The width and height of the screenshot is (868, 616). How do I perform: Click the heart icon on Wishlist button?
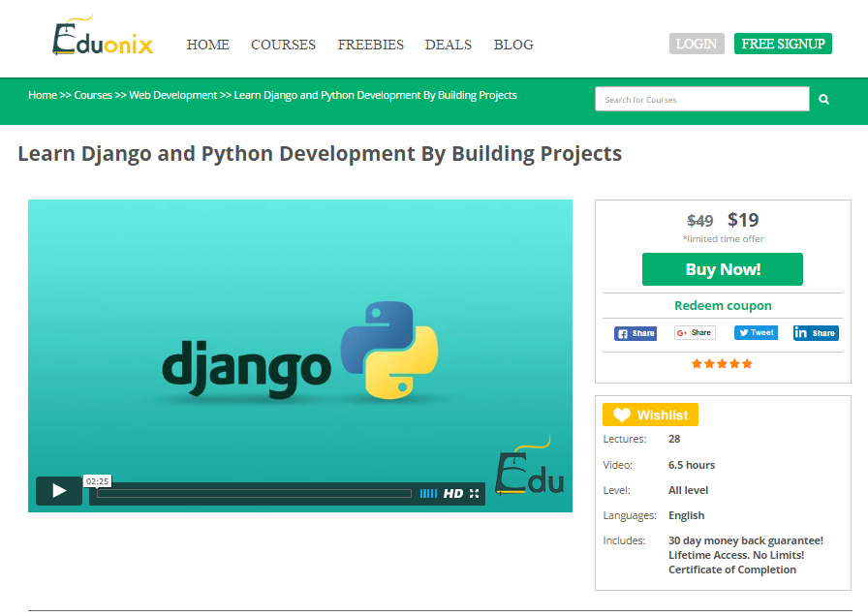[x=620, y=414]
